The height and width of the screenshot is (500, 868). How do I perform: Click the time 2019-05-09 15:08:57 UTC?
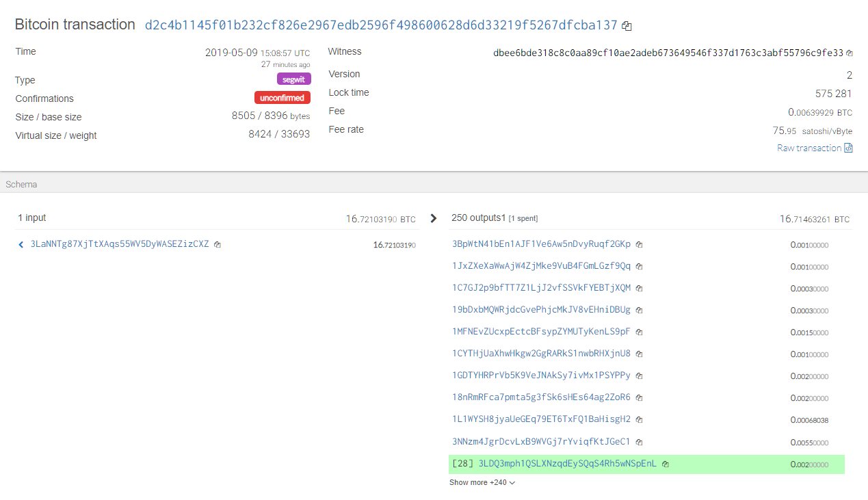[x=257, y=53]
